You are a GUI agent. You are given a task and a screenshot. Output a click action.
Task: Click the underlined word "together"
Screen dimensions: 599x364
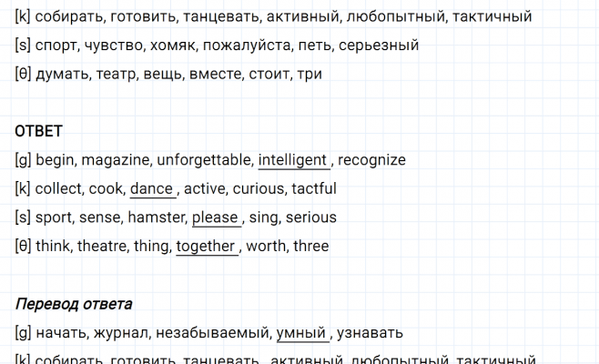coord(206,247)
